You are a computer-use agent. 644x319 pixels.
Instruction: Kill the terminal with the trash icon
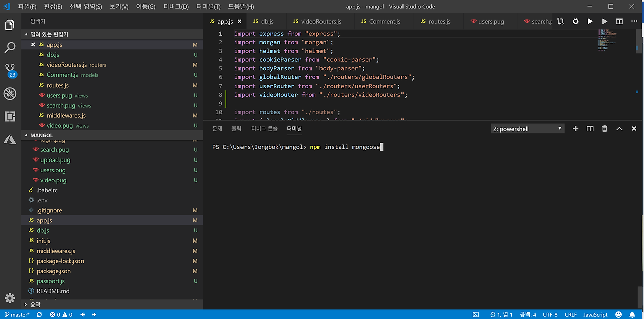click(x=604, y=128)
